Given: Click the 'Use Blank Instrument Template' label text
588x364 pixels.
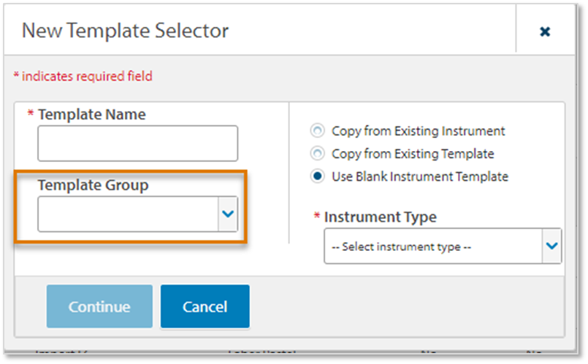Looking at the screenshot, I should (x=420, y=177).
